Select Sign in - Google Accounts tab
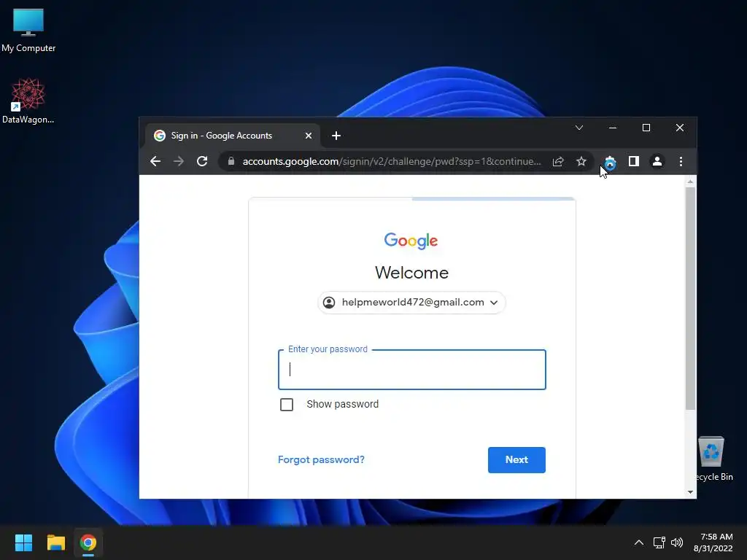 click(233, 136)
